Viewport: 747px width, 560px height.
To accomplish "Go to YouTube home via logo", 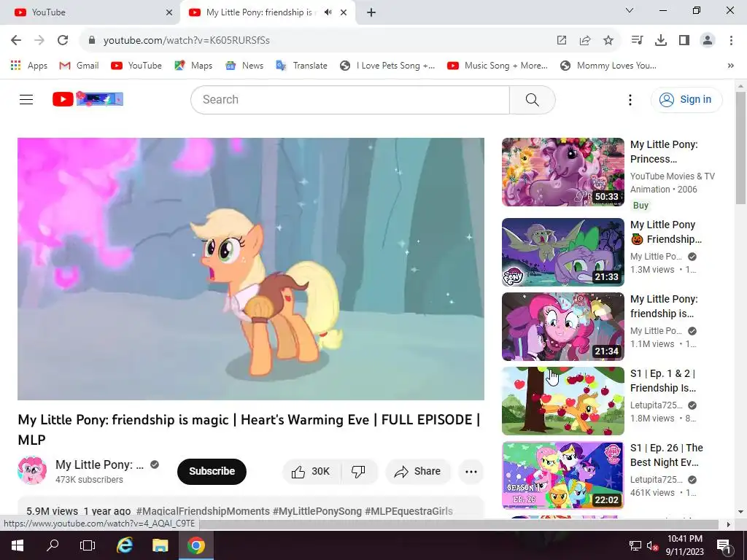I will pos(88,99).
